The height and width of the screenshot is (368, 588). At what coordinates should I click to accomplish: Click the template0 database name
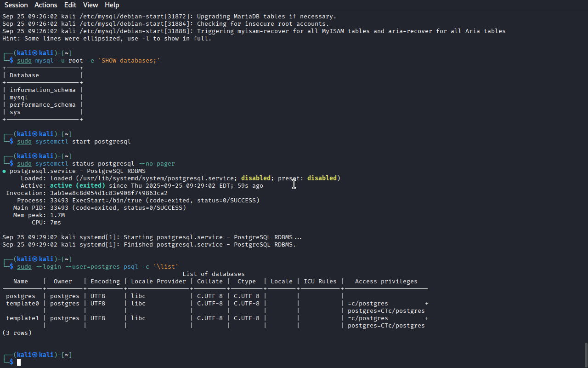point(21,304)
